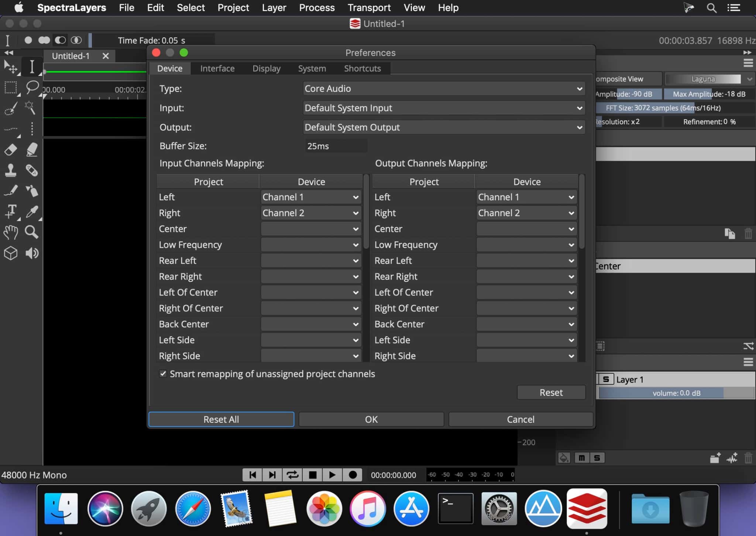Viewport: 756px width, 536px height.
Task: Open the Input device dropdown
Action: [444, 108]
